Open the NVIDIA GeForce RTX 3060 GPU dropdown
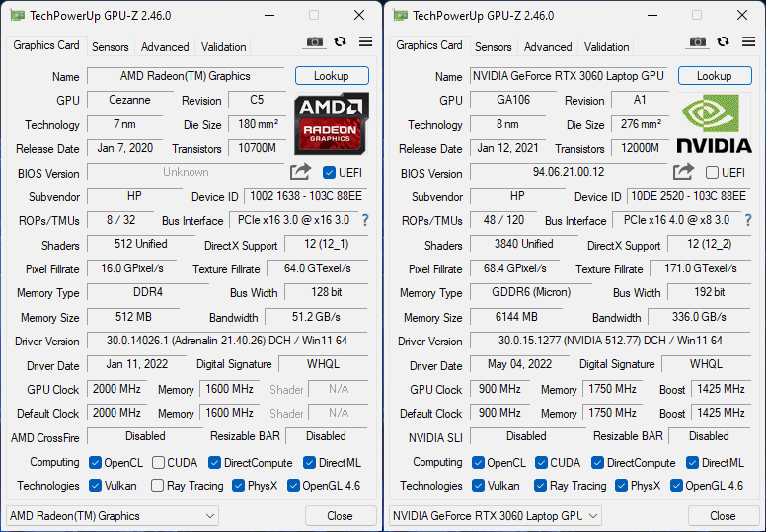766x532 pixels. pos(496,515)
